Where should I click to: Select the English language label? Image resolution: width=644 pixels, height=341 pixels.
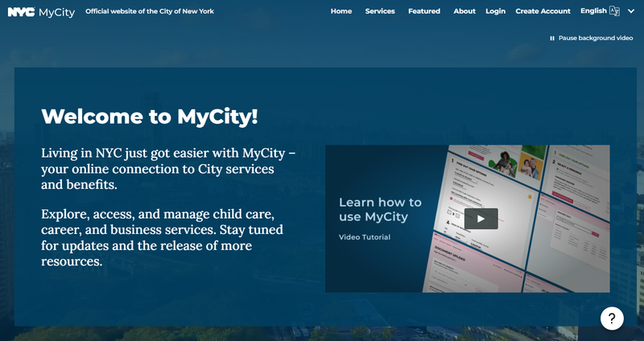point(593,10)
